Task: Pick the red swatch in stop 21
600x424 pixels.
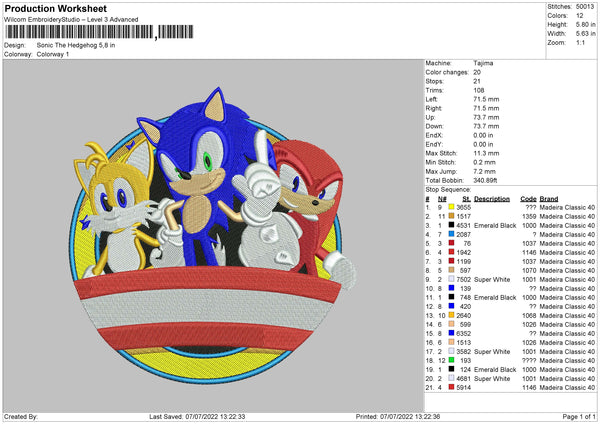Action: 451,387
